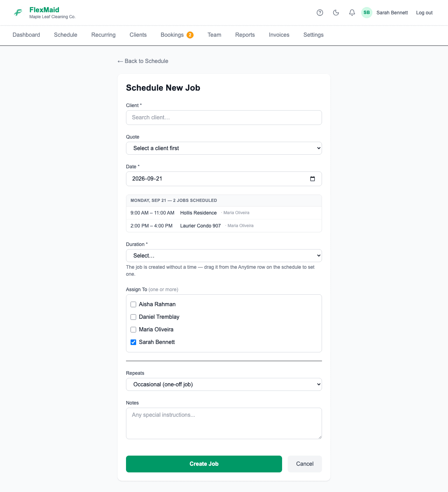Viewport: 448px width, 492px height.
Task: Follow the Back to Schedule link
Action: pyautogui.click(x=143, y=61)
